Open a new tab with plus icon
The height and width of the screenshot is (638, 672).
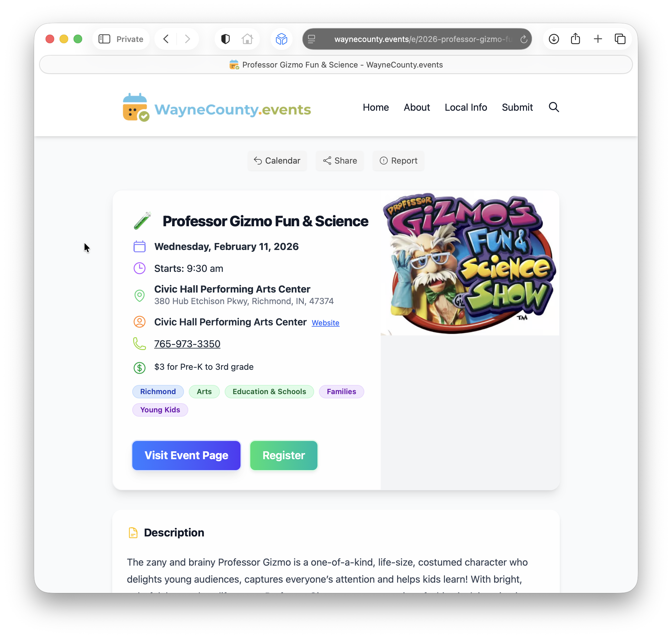[598, 39]
